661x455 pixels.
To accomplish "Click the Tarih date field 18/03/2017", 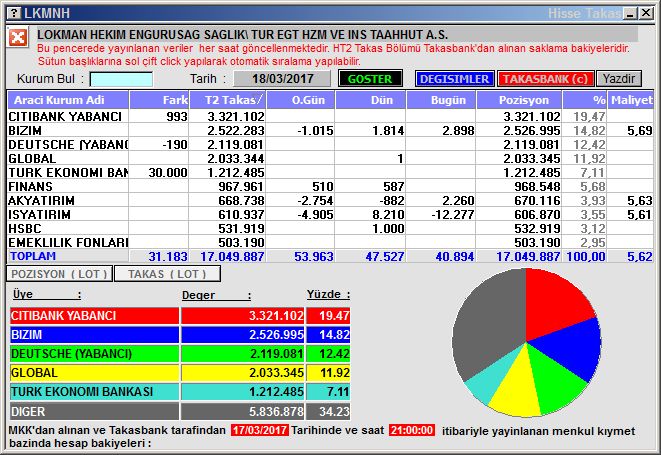I will tap(282, 79).
